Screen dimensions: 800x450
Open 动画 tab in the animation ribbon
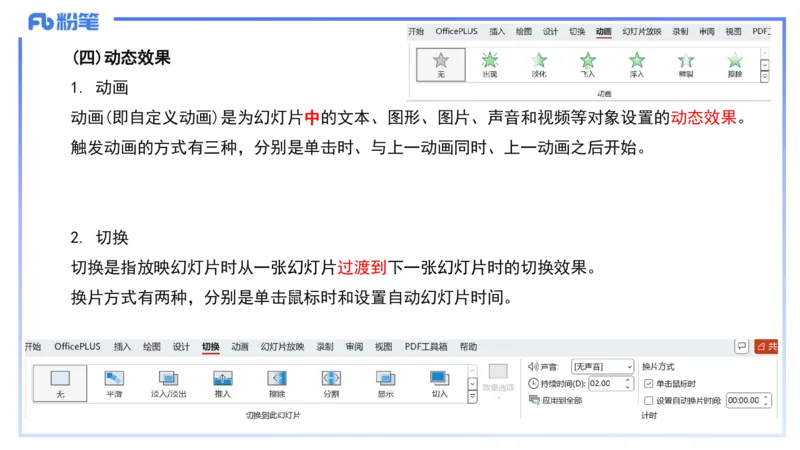[x=604, y=32]
